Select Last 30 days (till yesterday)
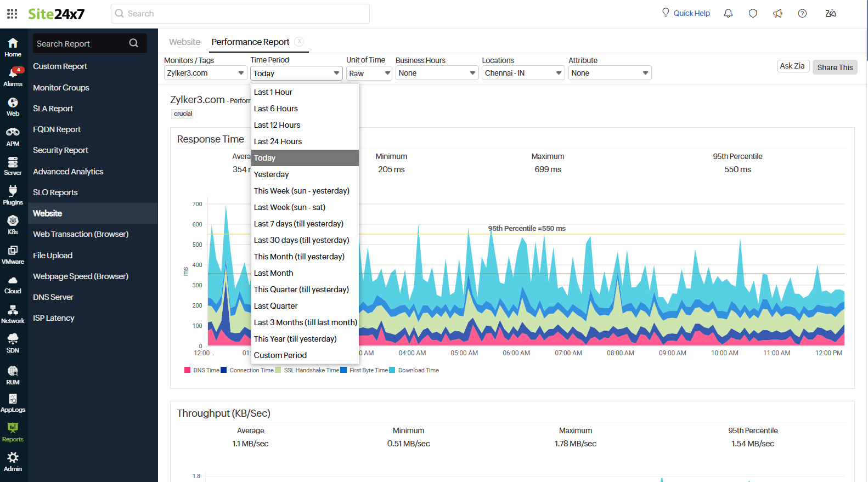 [x=305, y=240]
